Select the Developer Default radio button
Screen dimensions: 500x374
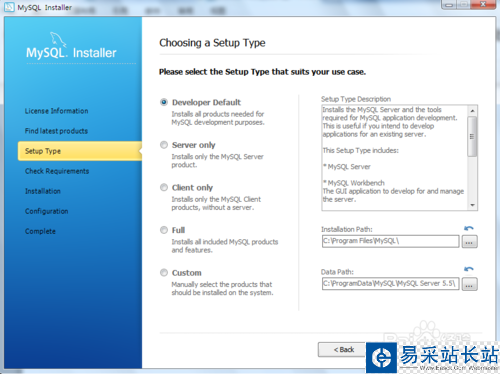(x=164, y=102)
